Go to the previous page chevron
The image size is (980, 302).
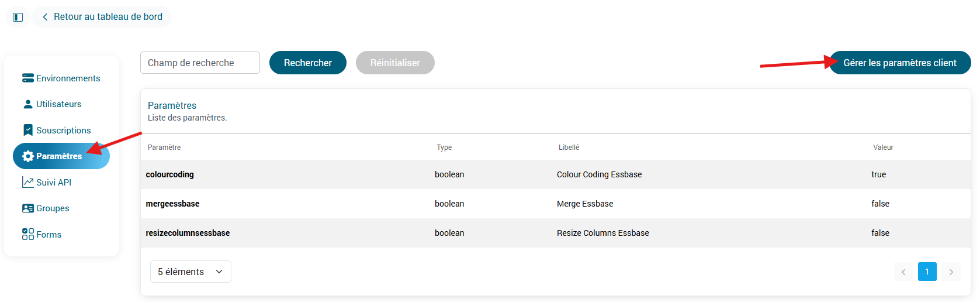point(903,272)
